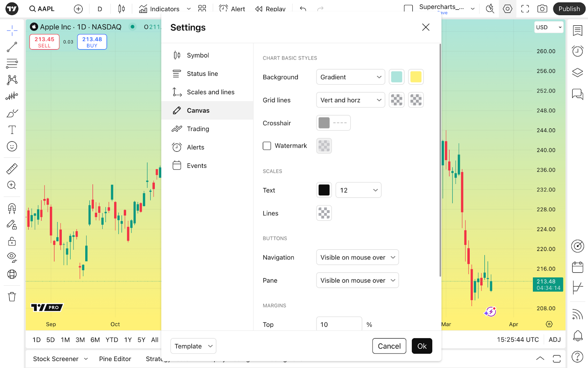This screenshot has width=588, height=368.
Task: Select the Text tool in left toolbar
Action: (12, 130)
